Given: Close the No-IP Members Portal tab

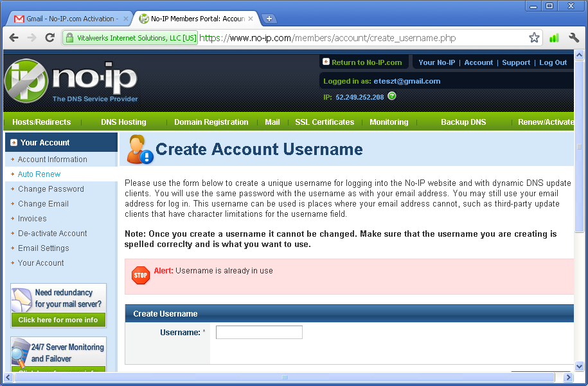Looking at the screenshot, I should [x=251, y=19].
